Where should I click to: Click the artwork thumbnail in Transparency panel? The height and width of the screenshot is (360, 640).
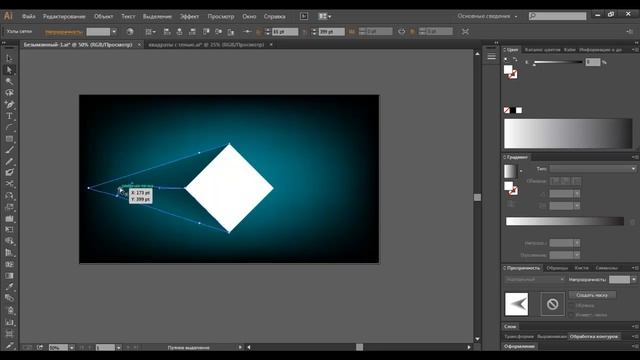point(516,304)
